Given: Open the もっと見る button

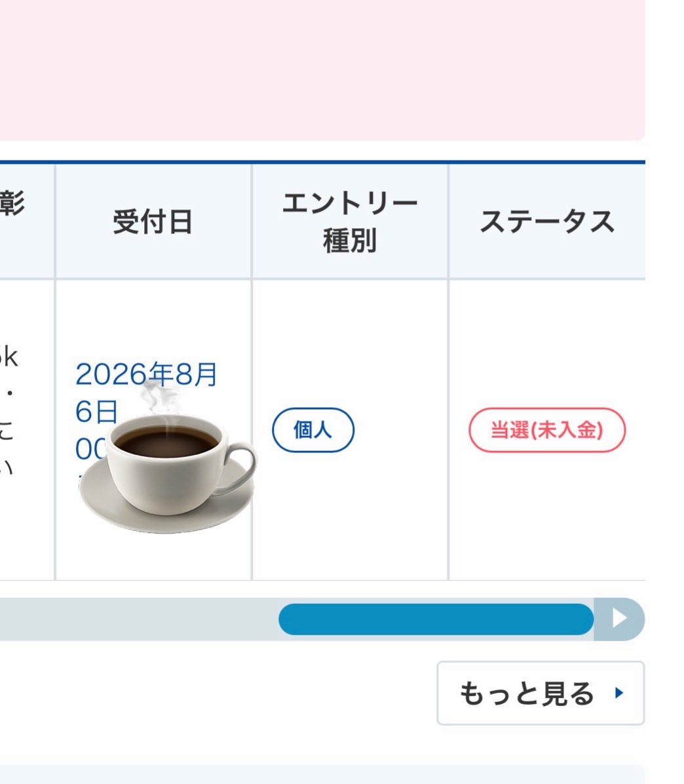Looking at the screenshot, I should tap(541, 693).
